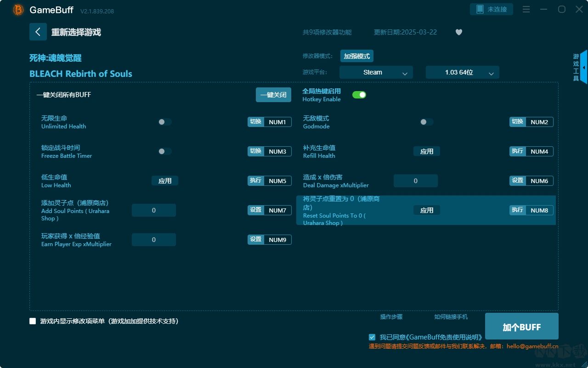588x368 pixels.
Task: Click the Deal Damage xMultiplier input field
Action: point(416,181)
